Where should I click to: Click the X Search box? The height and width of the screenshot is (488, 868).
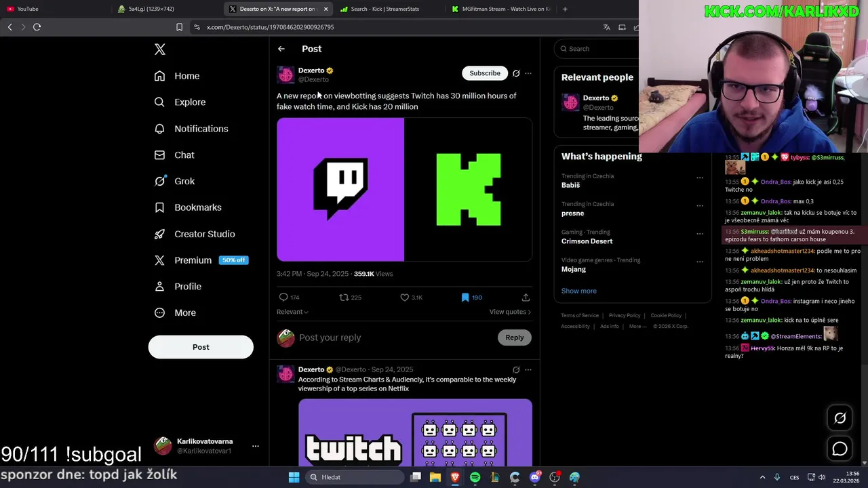[x=597, y=49]
